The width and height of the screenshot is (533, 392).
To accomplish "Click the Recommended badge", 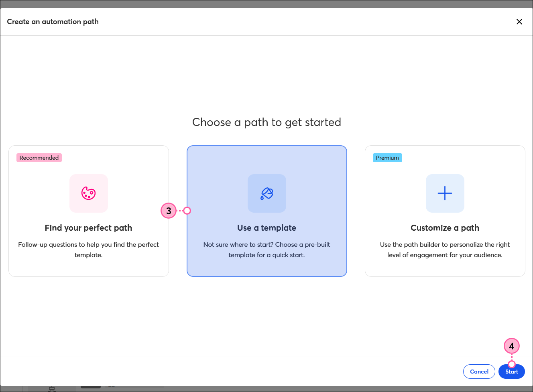I will pyautogui.click(x=39, y=158).
